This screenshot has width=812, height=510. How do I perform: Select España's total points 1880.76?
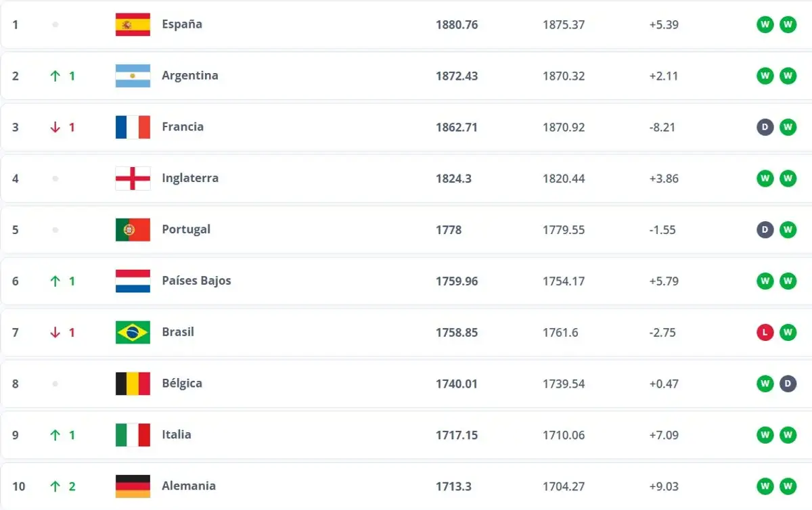point(457,24)
